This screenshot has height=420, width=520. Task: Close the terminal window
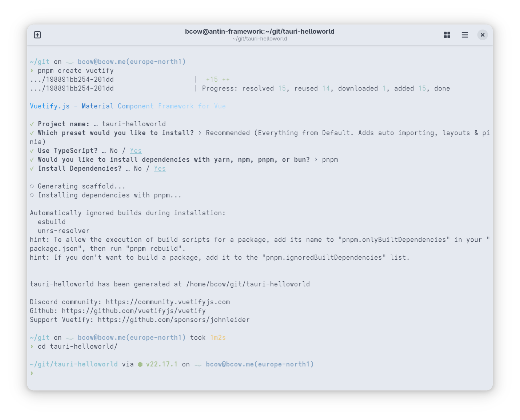(x=482, y=35)
